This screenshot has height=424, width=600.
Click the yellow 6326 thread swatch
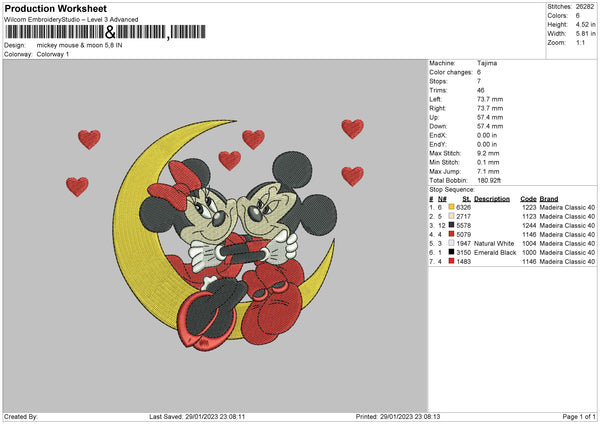452,207
